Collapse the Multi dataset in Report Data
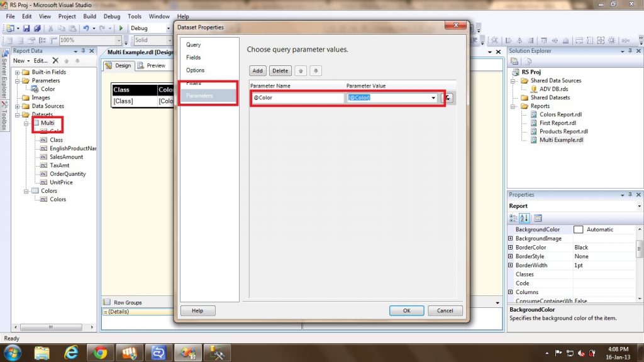The height and width of the screenshot is (362, 644). click(x=26, y=123)
